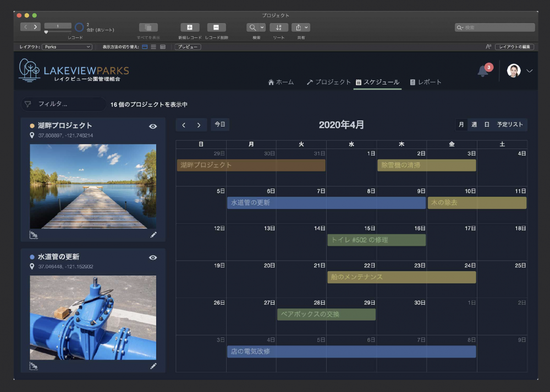Toggle visibility eye of 湖畔プロジェクト
The image size is (550, 392).
pyautogui.click(x=153, y=126)
